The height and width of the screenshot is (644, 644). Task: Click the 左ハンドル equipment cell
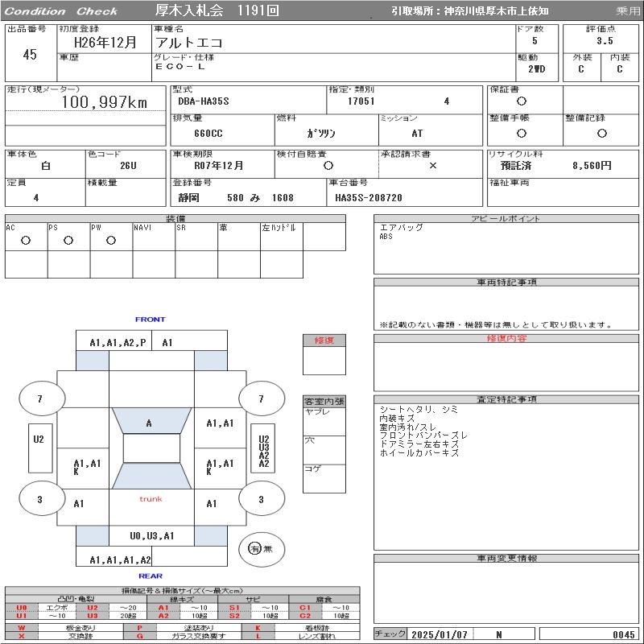(x=281, y=237)
